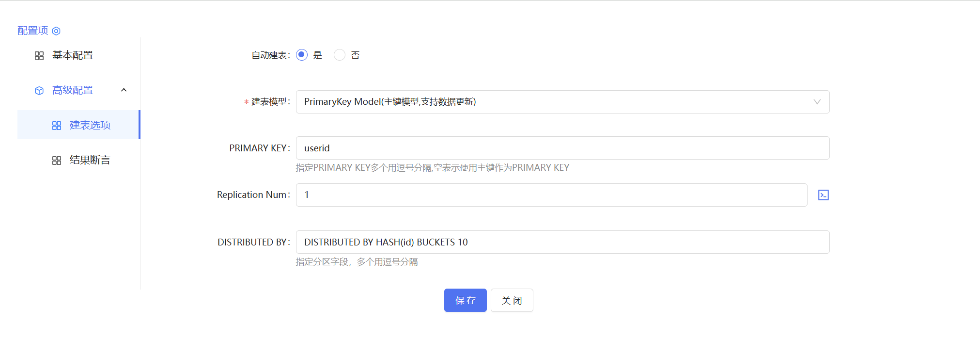Select the 是 radio for 自动建表
The image size is (980, 357).
[x=302, y=55]
